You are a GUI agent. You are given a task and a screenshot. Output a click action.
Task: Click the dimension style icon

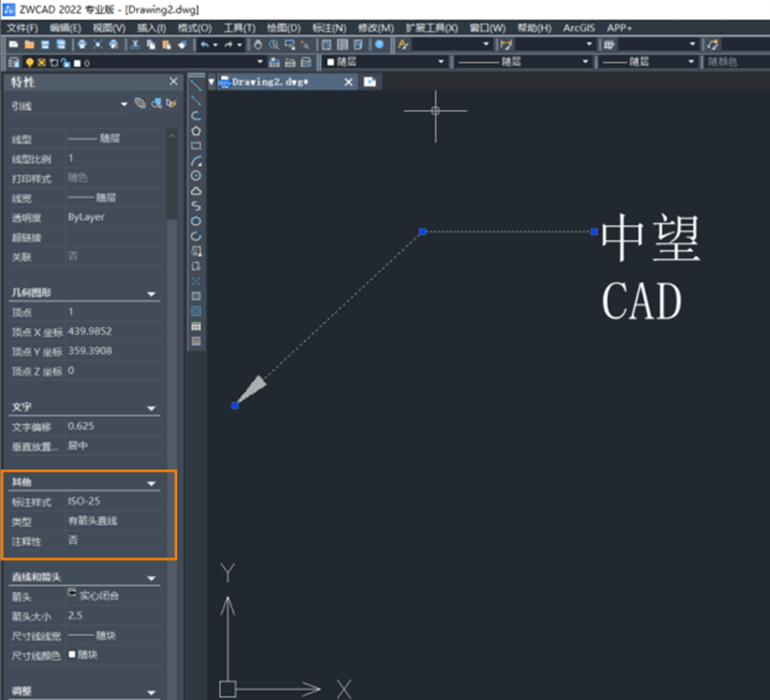pyautogui.click(x=507, y=44)
